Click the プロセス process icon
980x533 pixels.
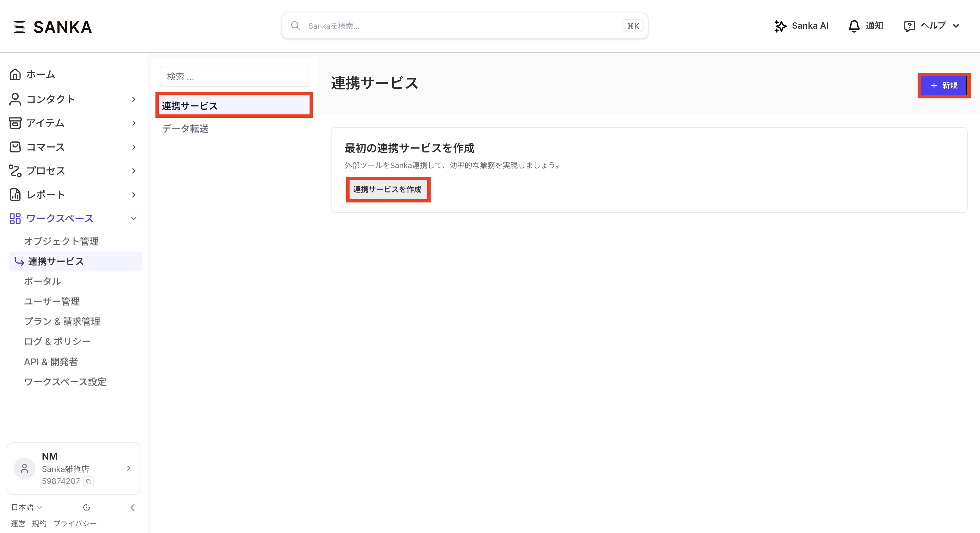point(15,171)
